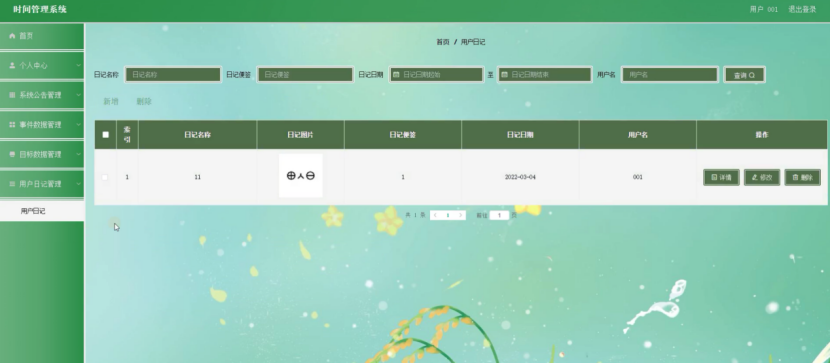Viewport: 830px width, 364px height.
Task: Open 用户日记管理 sidebar menu
Action: point(42,184)
